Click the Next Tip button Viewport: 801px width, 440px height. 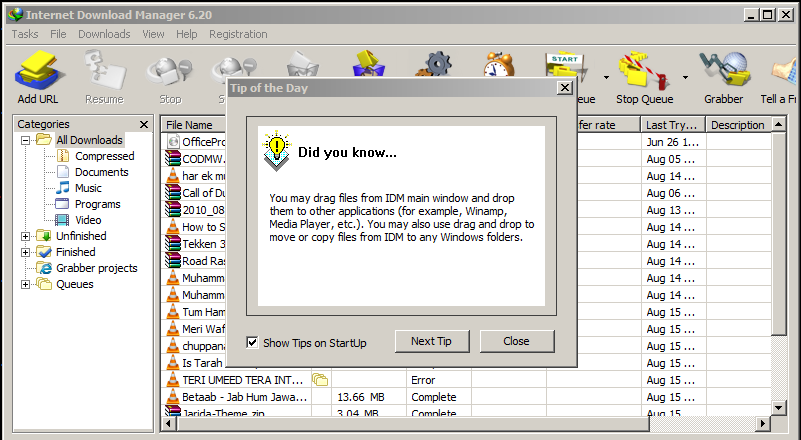pyautogui.click(x=432, y=341)
